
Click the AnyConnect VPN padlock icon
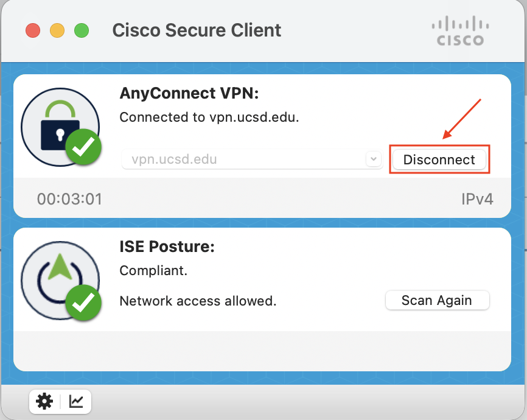pyautogui.click(x=58, y=122)
